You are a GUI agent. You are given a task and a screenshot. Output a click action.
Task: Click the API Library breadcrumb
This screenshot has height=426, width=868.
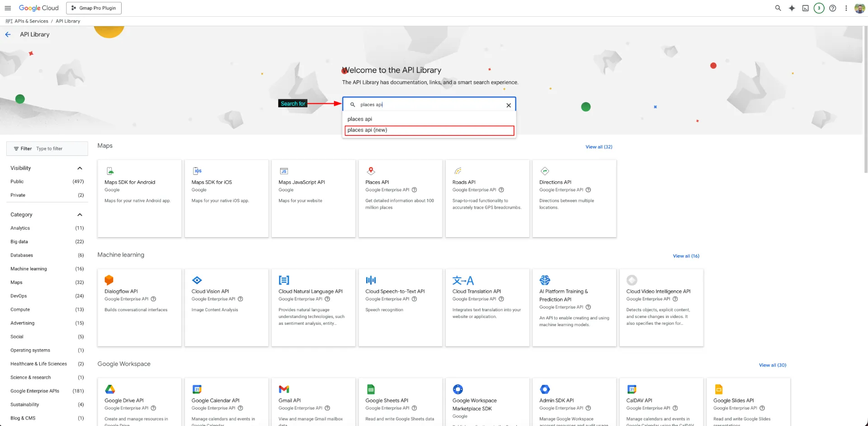point(68,21)
